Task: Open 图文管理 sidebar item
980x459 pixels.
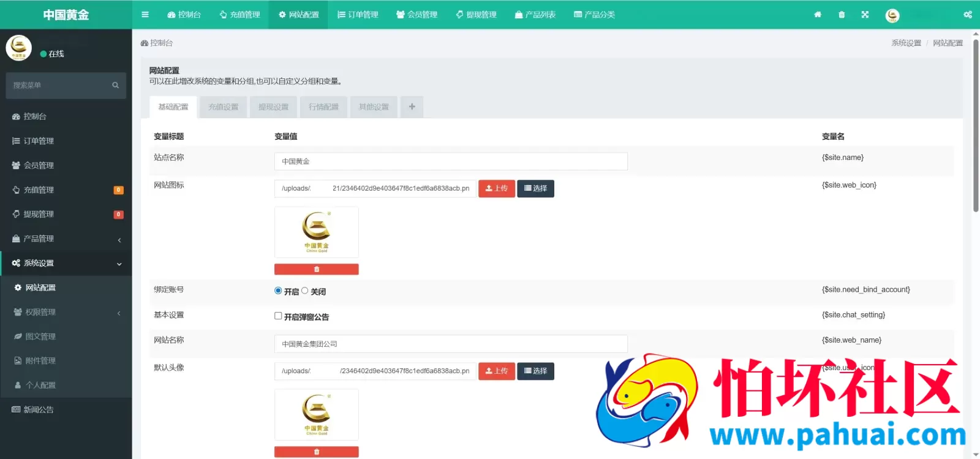Action: [x=66, y=336]
